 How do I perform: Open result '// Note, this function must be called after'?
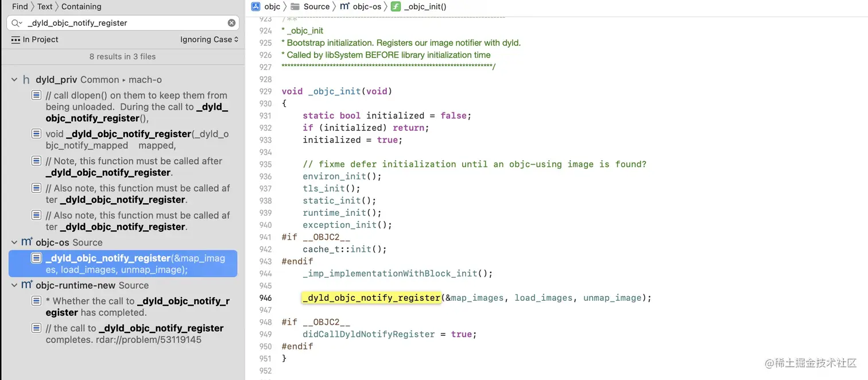coord(134,167)
